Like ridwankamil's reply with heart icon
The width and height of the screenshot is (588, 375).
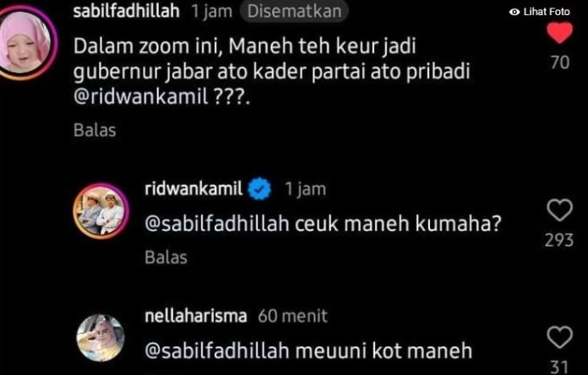pos(559,210)
